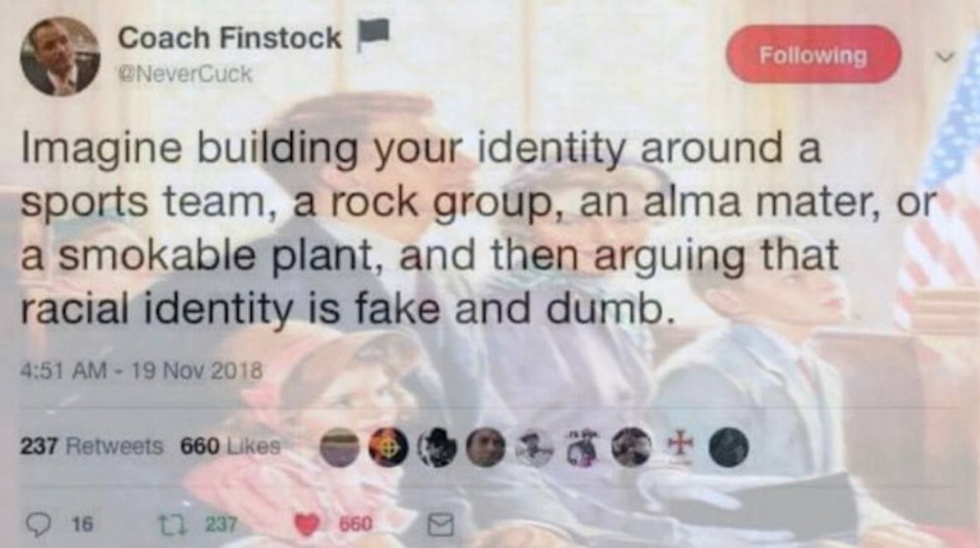Click the red cross emblem liker avatar
This screenshot has width=980, height=548.
(x=682, y=447)
